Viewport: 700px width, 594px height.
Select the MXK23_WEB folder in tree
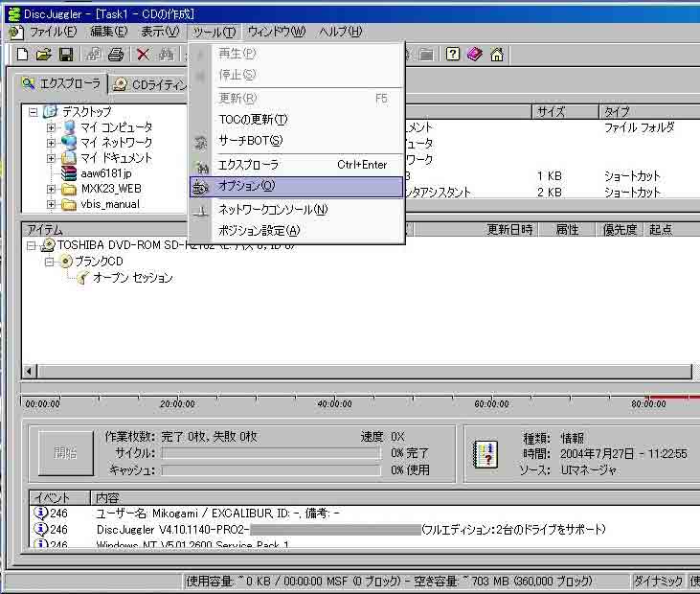point(111,189)
